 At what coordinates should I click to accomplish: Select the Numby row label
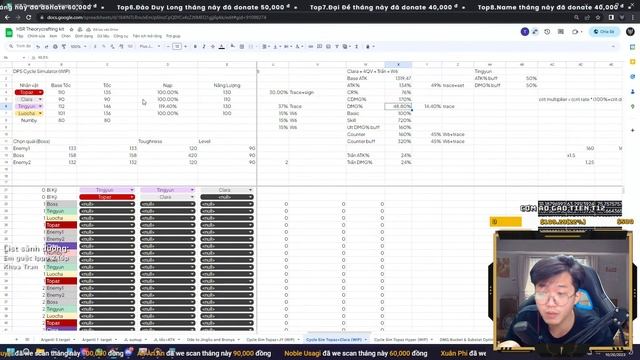[x=29, y=120]
